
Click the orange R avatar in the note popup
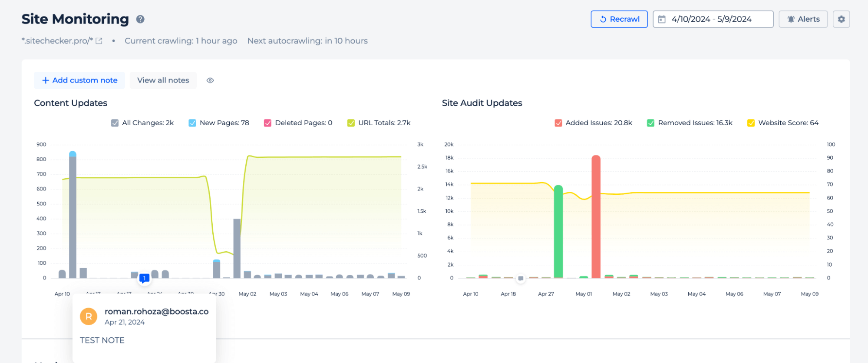click(89, 316)
